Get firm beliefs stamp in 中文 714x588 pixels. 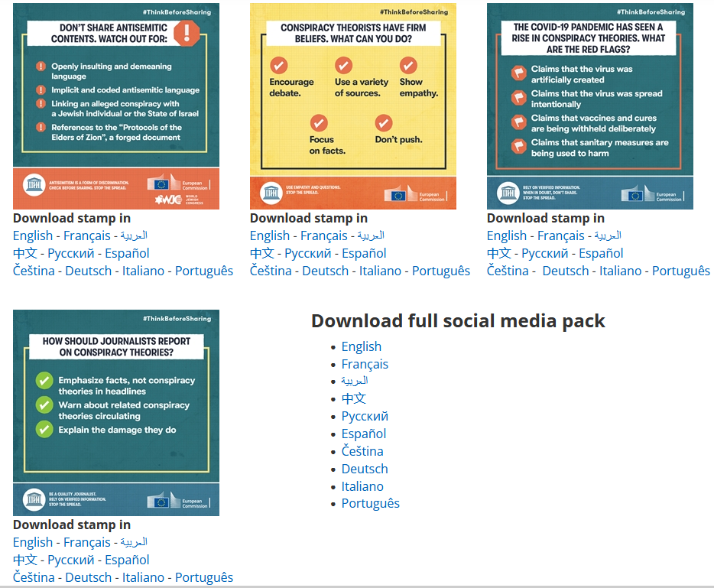pyautogui.click(x=262, y=253)
